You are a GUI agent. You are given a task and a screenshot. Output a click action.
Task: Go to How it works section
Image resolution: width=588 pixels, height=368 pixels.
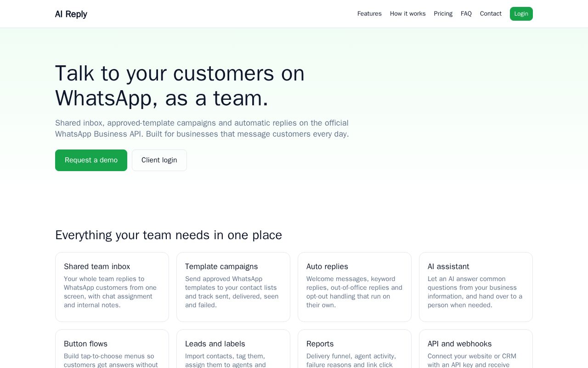coord(407,14)
